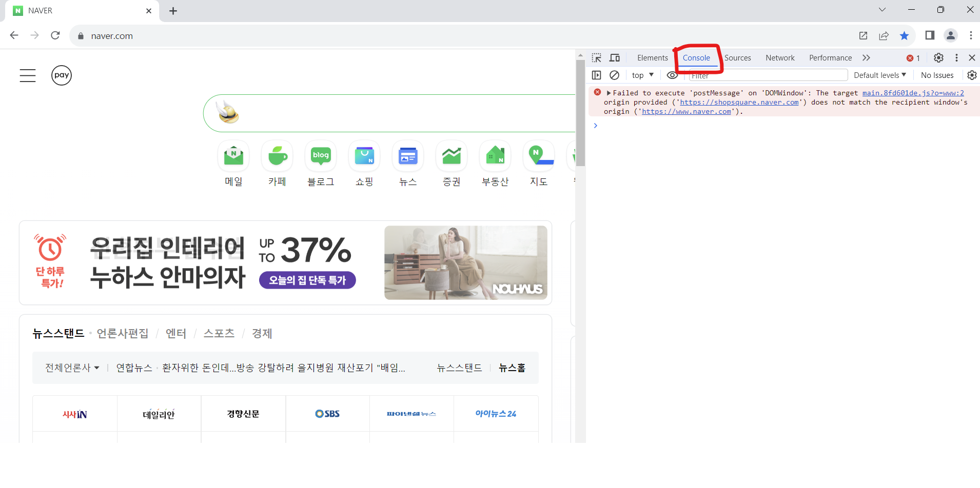Select the 경제 news tab

coord(262,333)
